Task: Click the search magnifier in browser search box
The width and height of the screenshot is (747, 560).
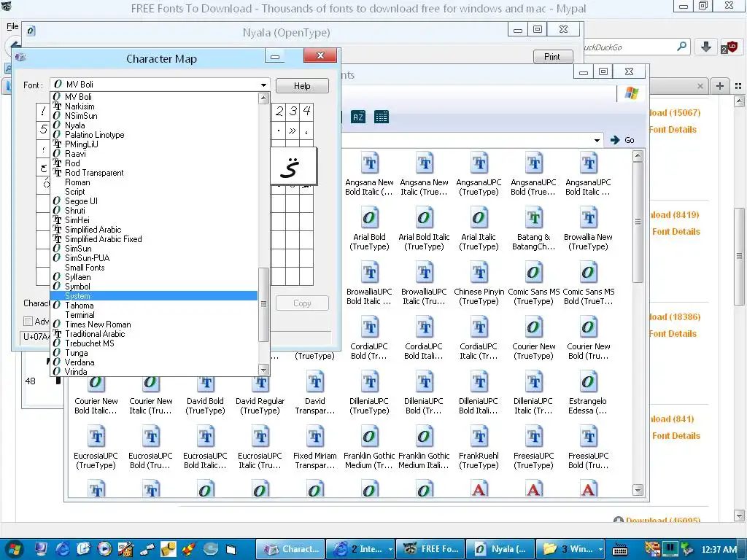Action: pos(682,47)
